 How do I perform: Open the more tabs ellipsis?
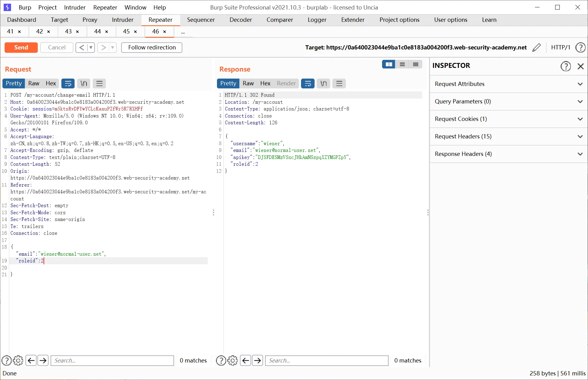[183, 32]
